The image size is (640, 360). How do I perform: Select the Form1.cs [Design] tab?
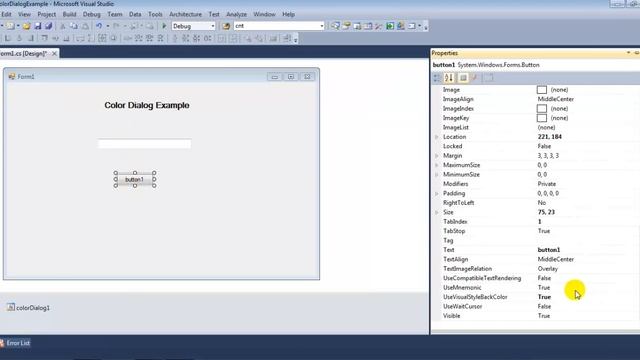click(x=23, y=53)
